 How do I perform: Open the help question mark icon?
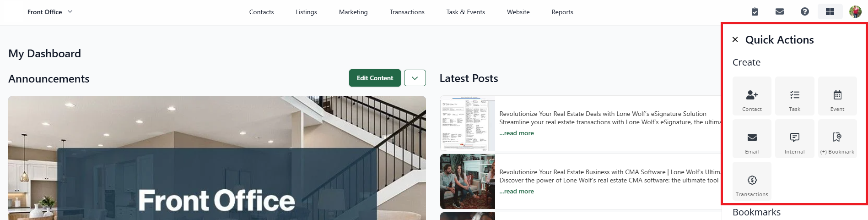(x=805, y=12)
